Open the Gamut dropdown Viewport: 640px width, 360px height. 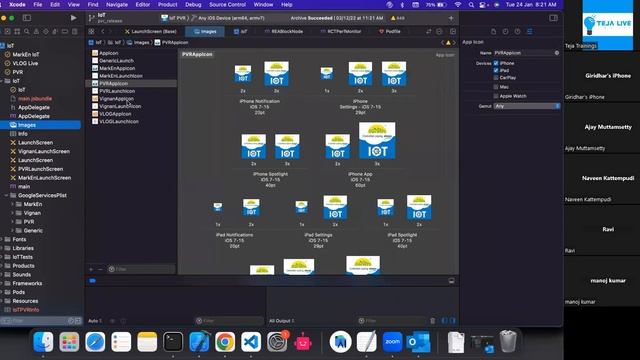pyautogui.click(x=527, y=106)
